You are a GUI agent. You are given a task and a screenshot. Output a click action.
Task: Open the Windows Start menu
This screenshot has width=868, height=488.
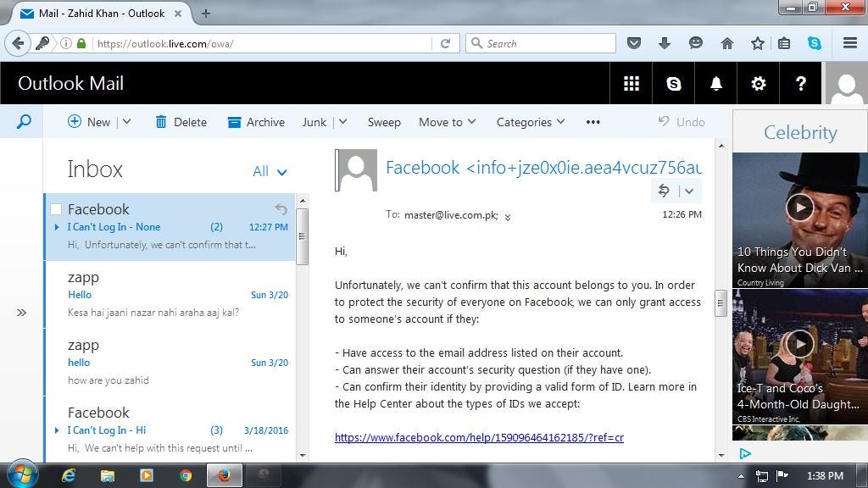[22, 474]
